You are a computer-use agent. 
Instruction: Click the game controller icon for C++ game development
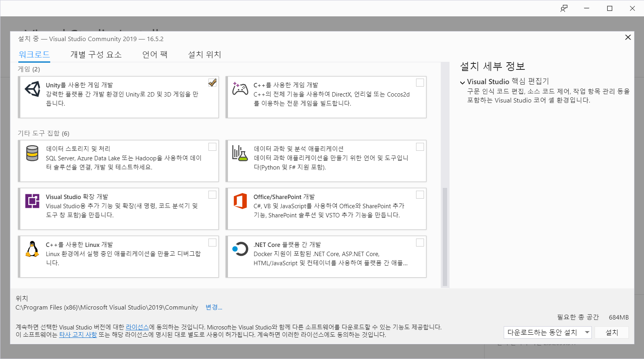240,89
